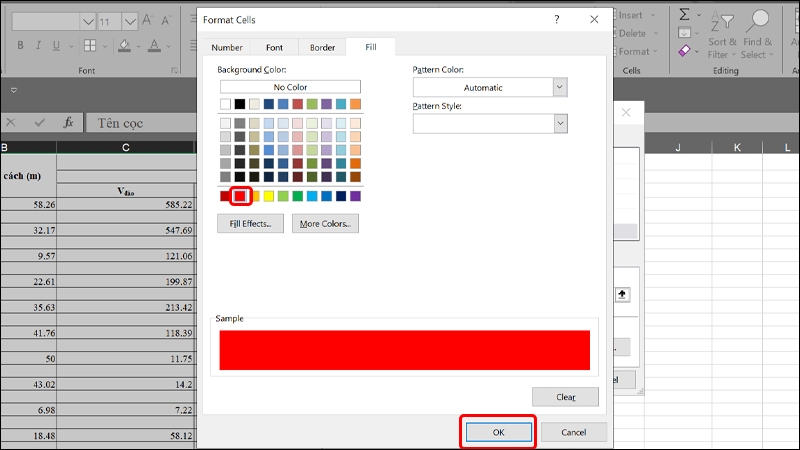
Task: Select the orange theme color in top row
Action: [x=355, y=104]
